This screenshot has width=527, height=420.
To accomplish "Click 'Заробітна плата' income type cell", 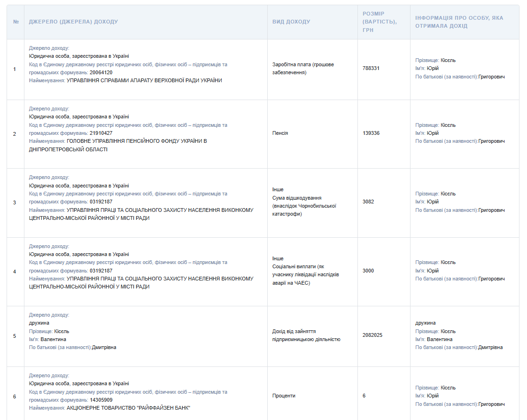I will [x=303, y=69].
